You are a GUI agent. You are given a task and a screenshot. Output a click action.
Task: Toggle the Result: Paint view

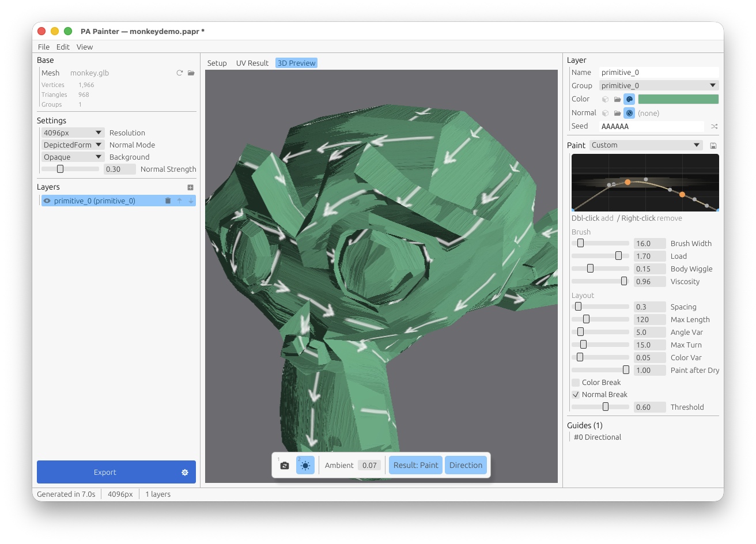click(x=416, y=465)
